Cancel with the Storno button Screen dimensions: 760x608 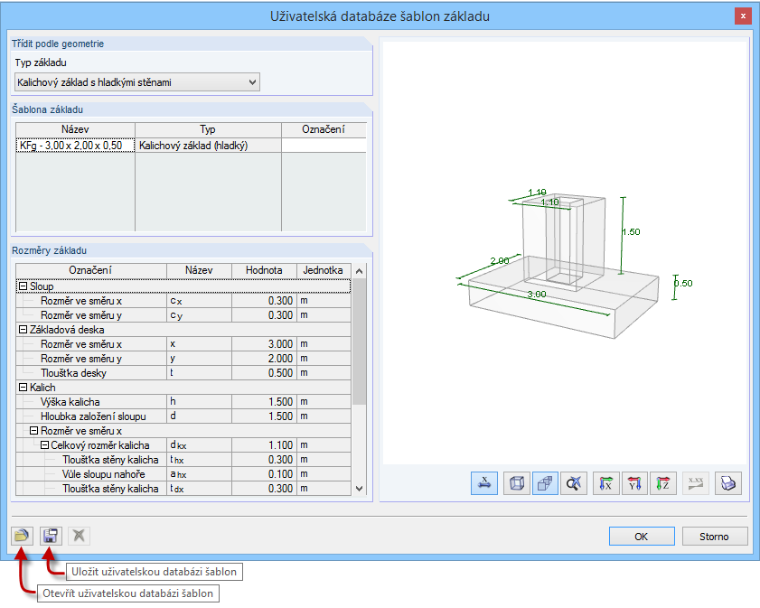pos(714,536)
